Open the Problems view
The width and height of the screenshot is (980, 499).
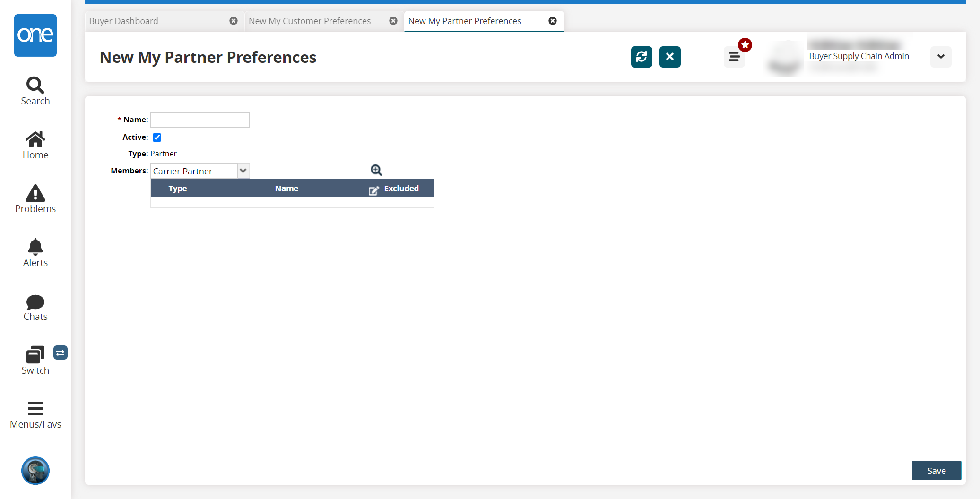(x=35, y=199)
